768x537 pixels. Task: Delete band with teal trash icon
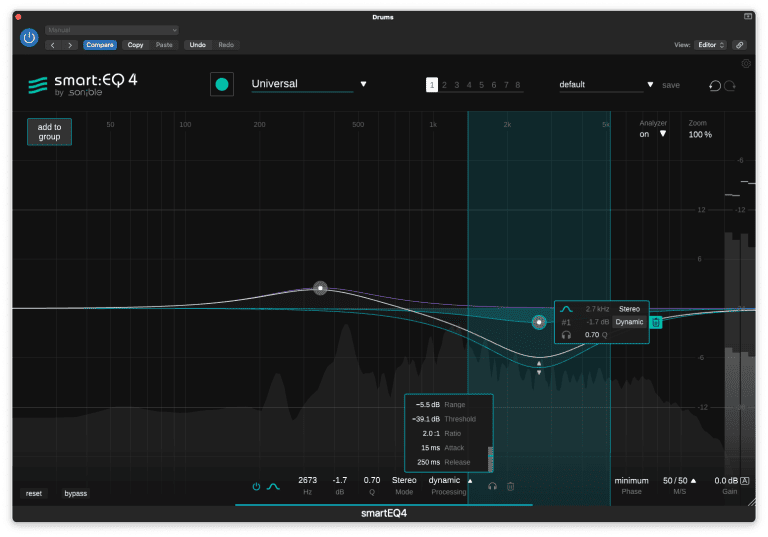coord(656,322)
